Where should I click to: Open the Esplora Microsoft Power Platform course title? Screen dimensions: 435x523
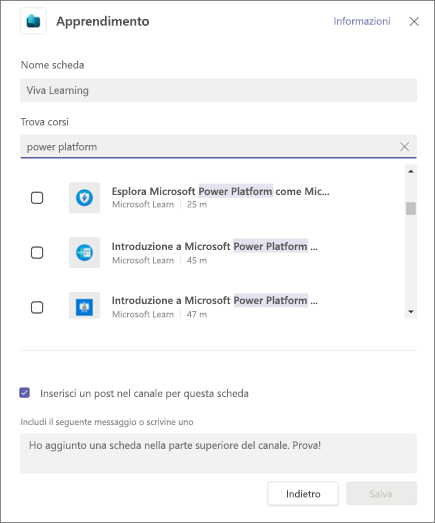221,191
